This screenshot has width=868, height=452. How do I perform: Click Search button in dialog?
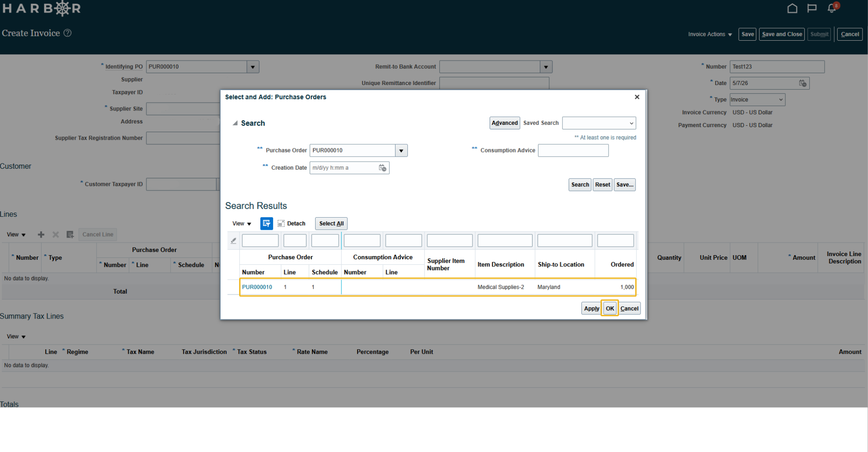coord(580,185)
